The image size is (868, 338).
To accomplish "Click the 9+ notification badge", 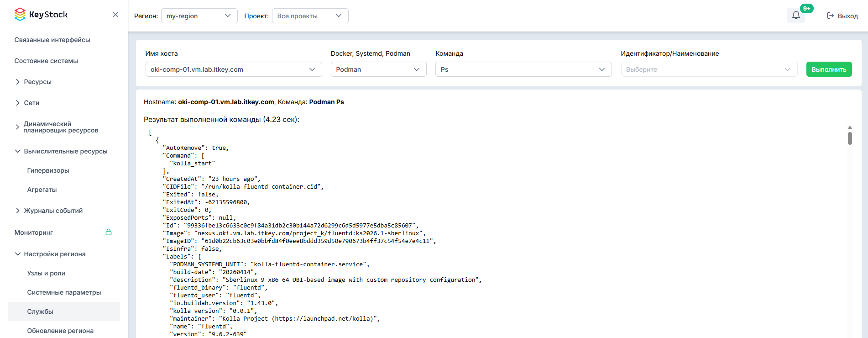I will pos(807,9).
